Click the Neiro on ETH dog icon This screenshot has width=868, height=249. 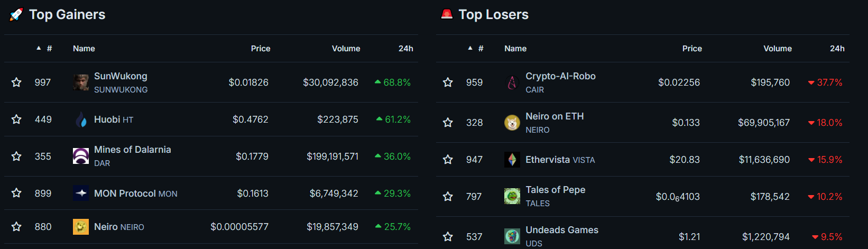(x=512, y=123)
